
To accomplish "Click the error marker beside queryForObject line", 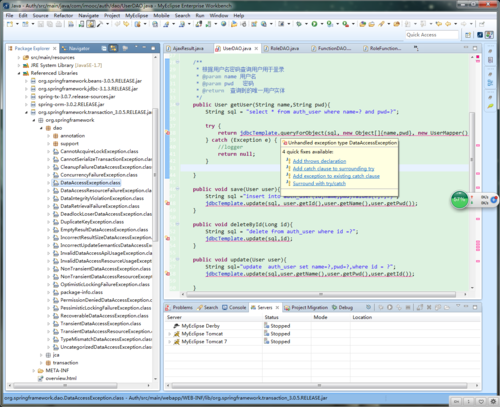I will 168,133.
